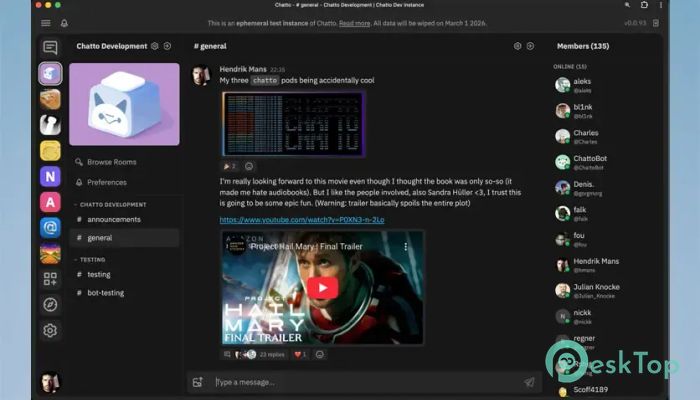Click the version number in top bar
Image resolution: width=700 pixels, height=400 pixels.
[x=635, y=23]
